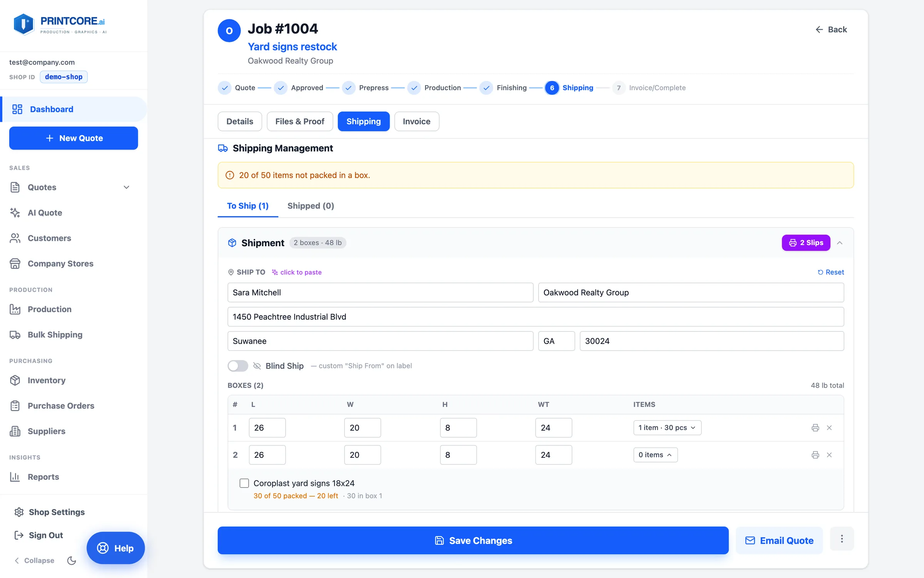Reset the ship-to address
The width and height of the screenshot is (924, 578).
pos(830,272)
